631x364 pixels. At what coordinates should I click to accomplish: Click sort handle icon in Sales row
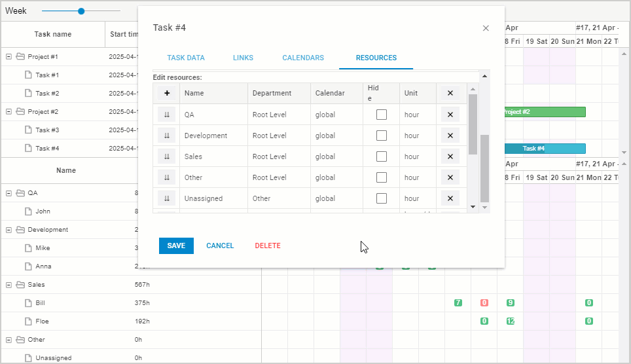point(167,156)
